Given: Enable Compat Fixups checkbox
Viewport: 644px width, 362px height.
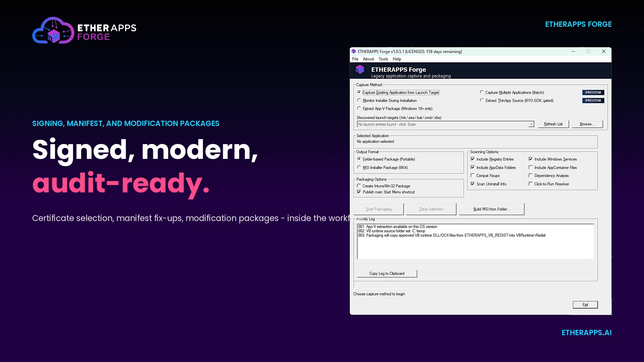Looking at the screenshot, I should point(473,175).
